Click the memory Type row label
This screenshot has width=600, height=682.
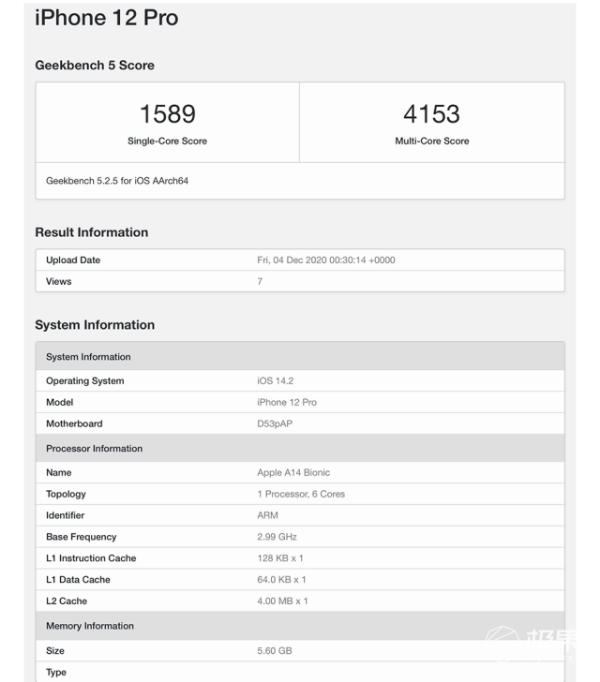click(56, 672)
